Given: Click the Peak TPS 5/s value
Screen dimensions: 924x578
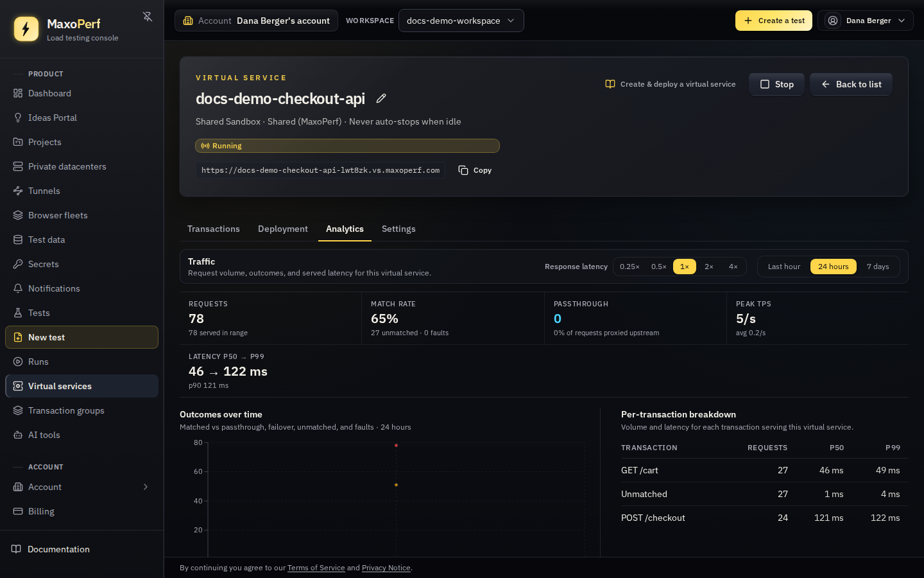Looking at the screenshot, I should click(746, 319).
